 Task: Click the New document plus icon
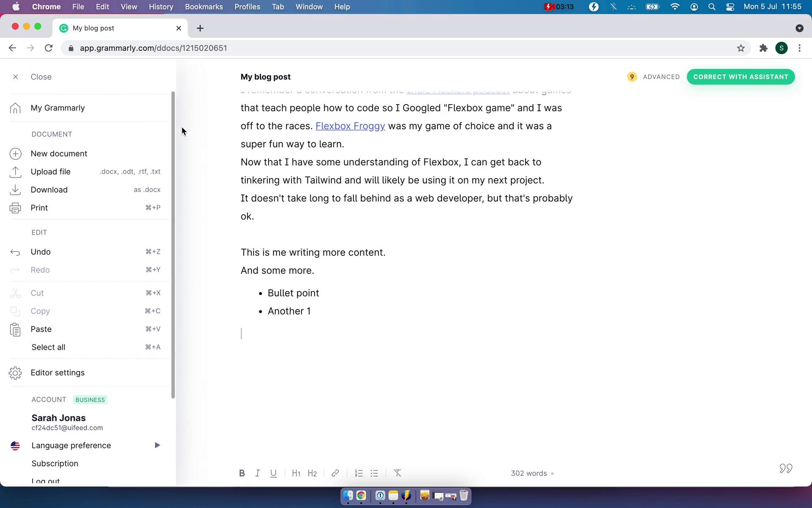click(x=15, y=154)
